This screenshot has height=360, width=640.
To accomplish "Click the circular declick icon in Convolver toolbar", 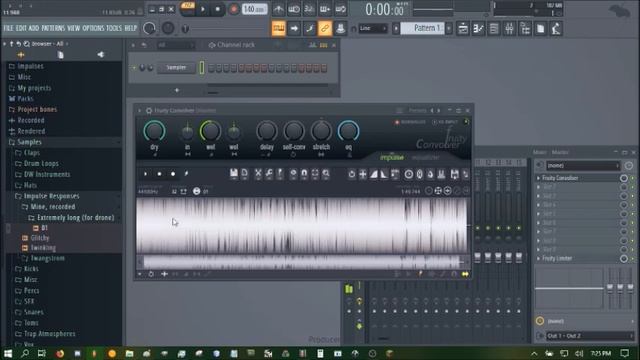I will pos(409,174).
